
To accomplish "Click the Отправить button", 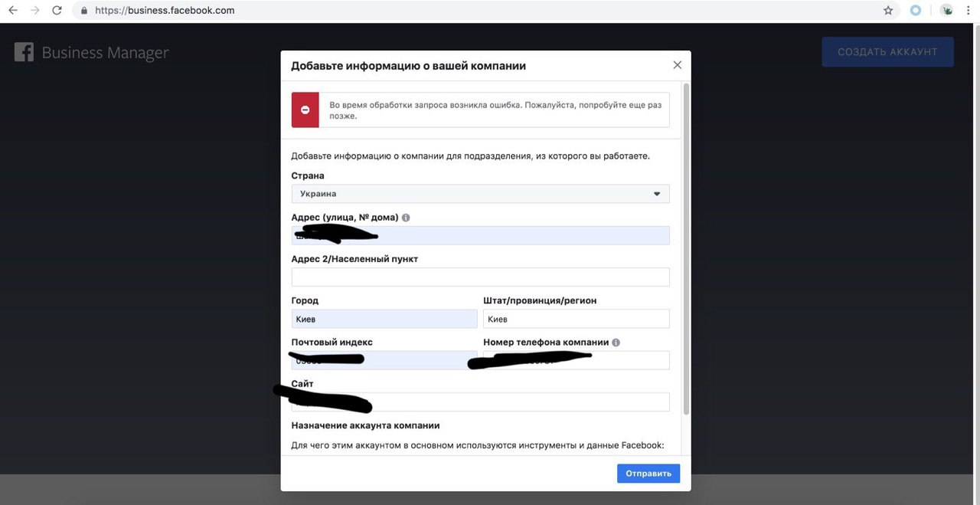I will [x=648, y=474].
